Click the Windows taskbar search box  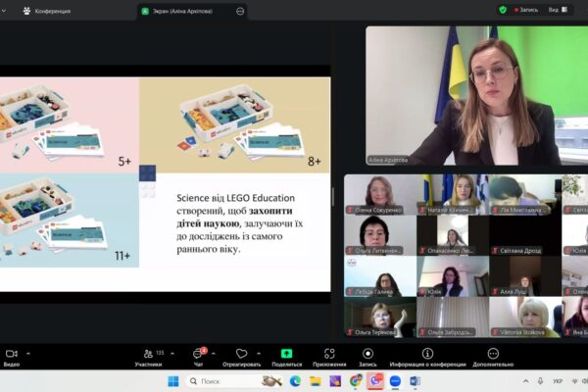pyautogui.click(x=220, y=381)
